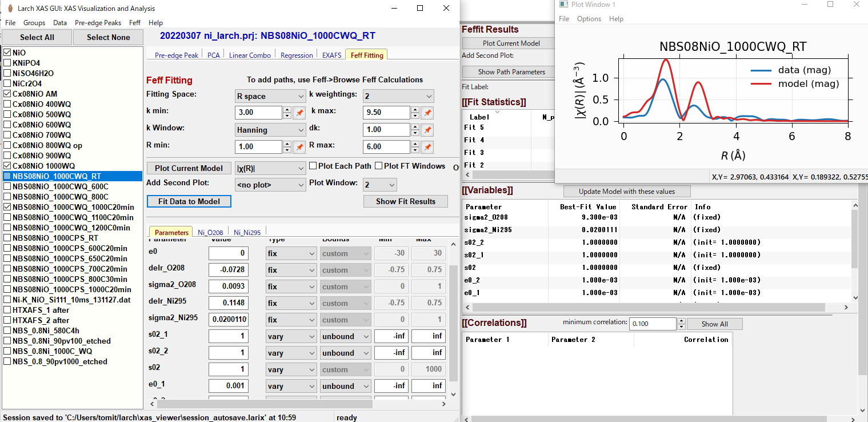868x422 pixels.
Task: Pin the dk value
Action: pyautogui.click(x=427, y=130)
